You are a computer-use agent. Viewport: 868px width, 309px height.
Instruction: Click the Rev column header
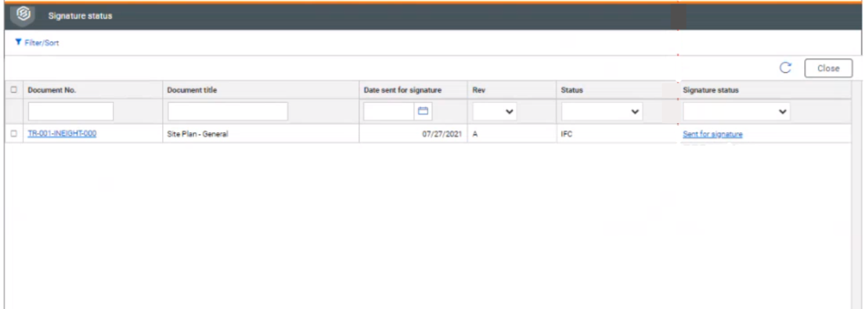point(477,90)
